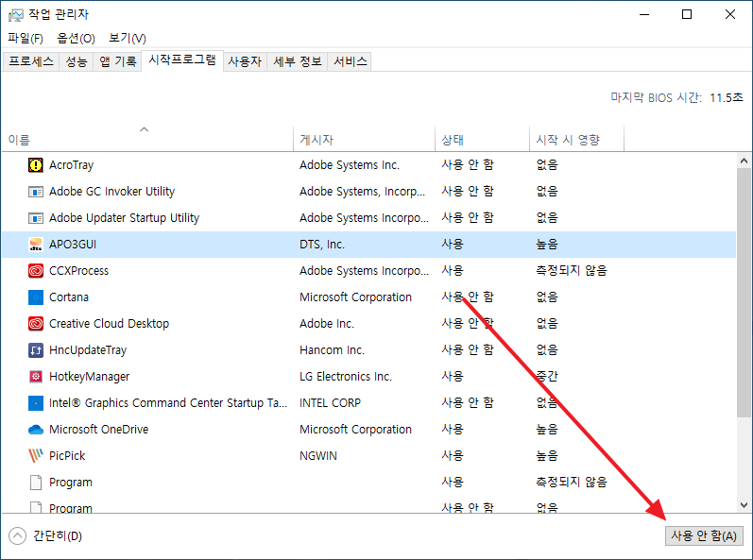753x560 pixels.
Task: Select the CCXProcess row name
Action: [x=78, y=271]
